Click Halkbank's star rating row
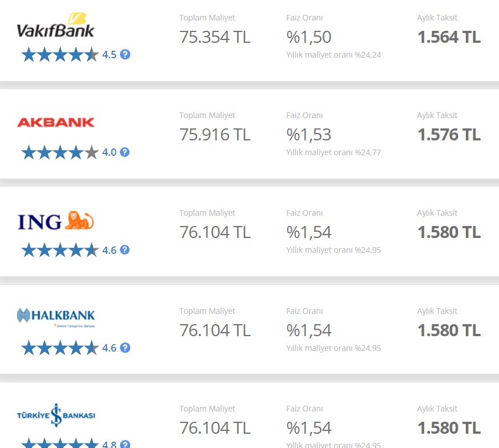 pyautogui.click(x=60, y=348)
